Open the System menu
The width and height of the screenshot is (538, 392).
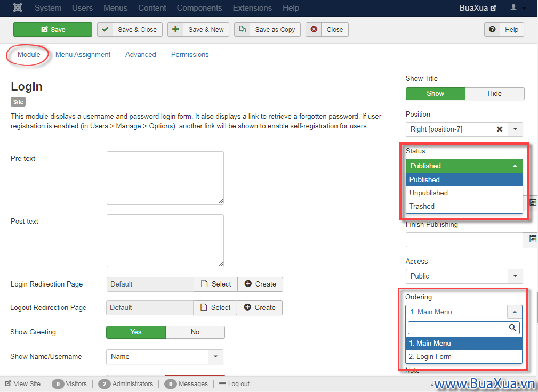[47, 8]
